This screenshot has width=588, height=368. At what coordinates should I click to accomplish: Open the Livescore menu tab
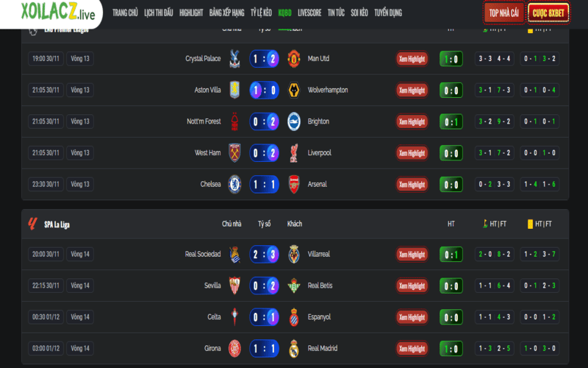309,13
